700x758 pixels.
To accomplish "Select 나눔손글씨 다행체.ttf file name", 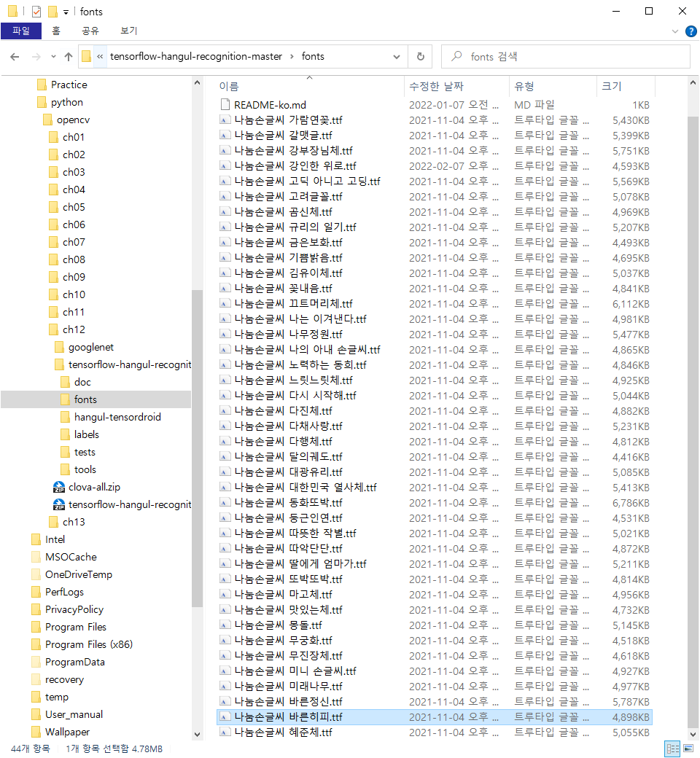I will point(284,442).
